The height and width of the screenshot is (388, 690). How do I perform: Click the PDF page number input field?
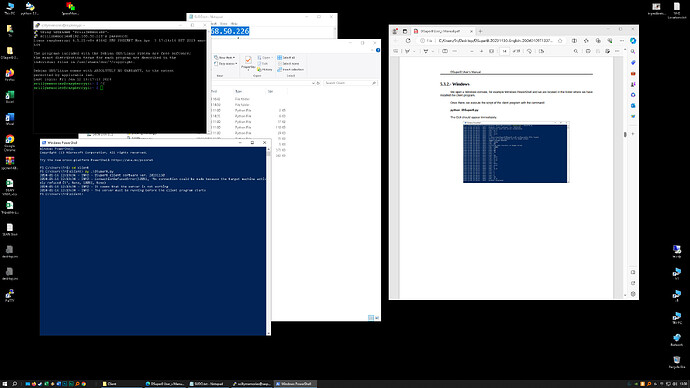tap(504, 51)
